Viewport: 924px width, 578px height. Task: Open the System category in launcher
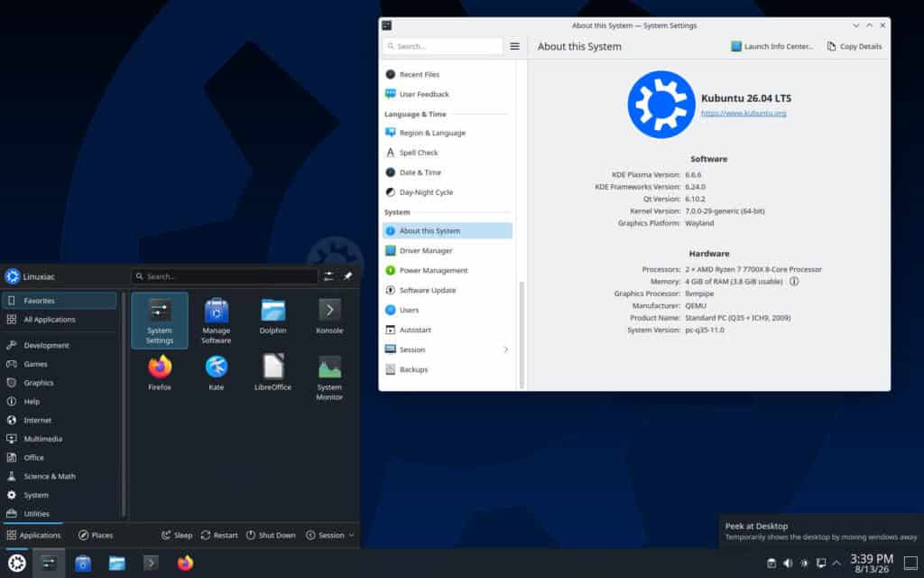[60, 496]
